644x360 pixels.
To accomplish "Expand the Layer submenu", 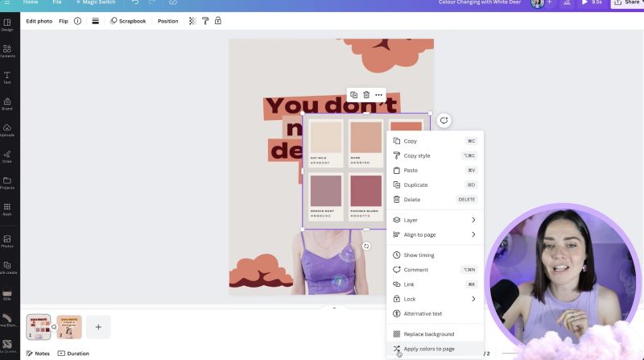I will coord(435,220).
